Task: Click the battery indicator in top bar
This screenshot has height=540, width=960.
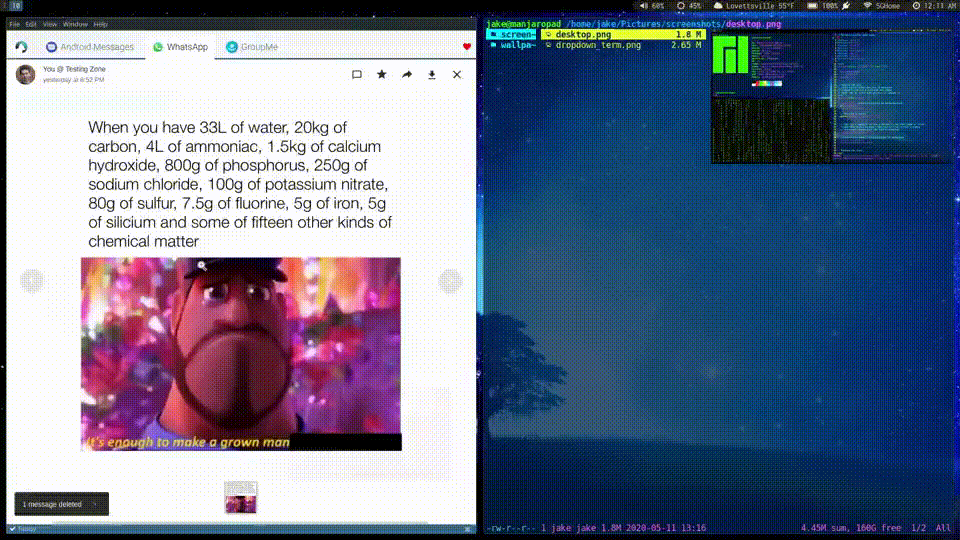Action: click(x=828, y=6)
